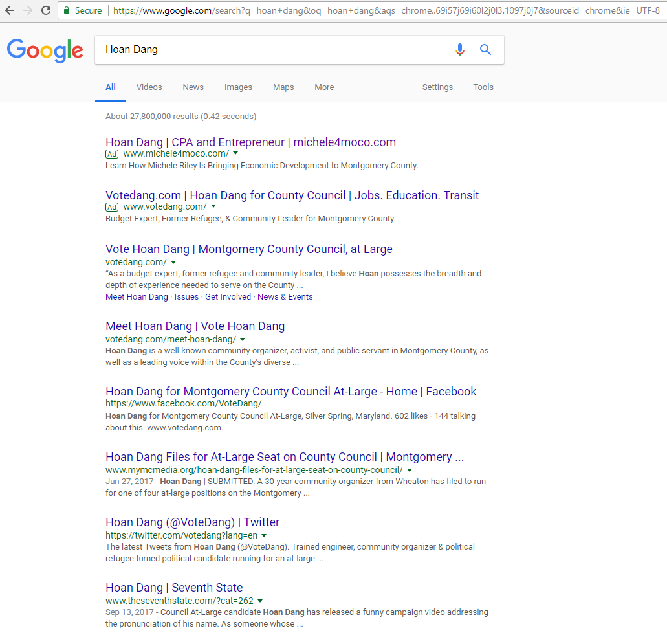Switch to the News tab

coord(193,87)
